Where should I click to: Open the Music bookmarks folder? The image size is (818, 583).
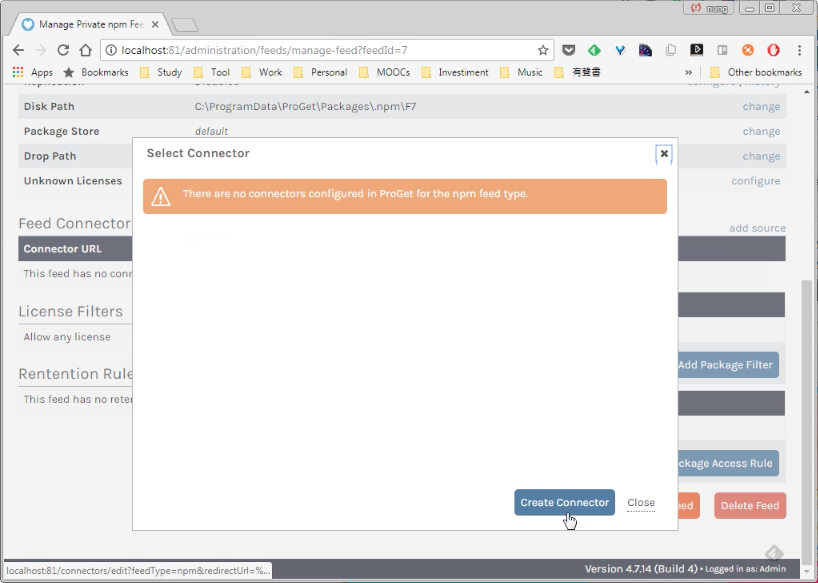pos(521,72)
